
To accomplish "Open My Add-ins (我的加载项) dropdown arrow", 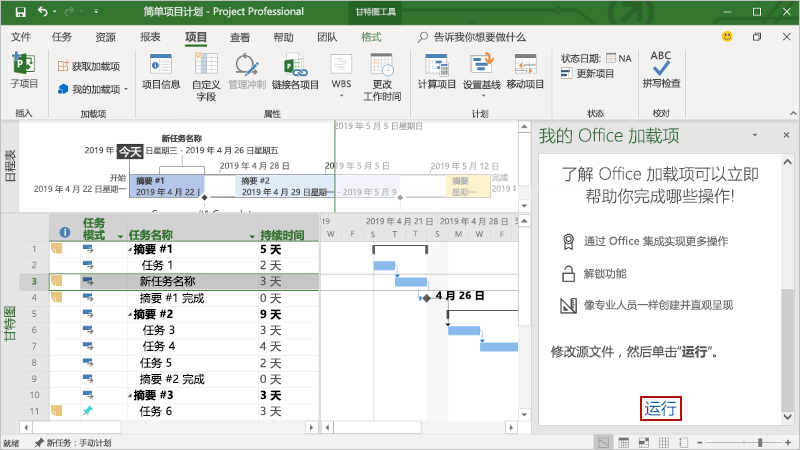I will click(x=126, y=89).
